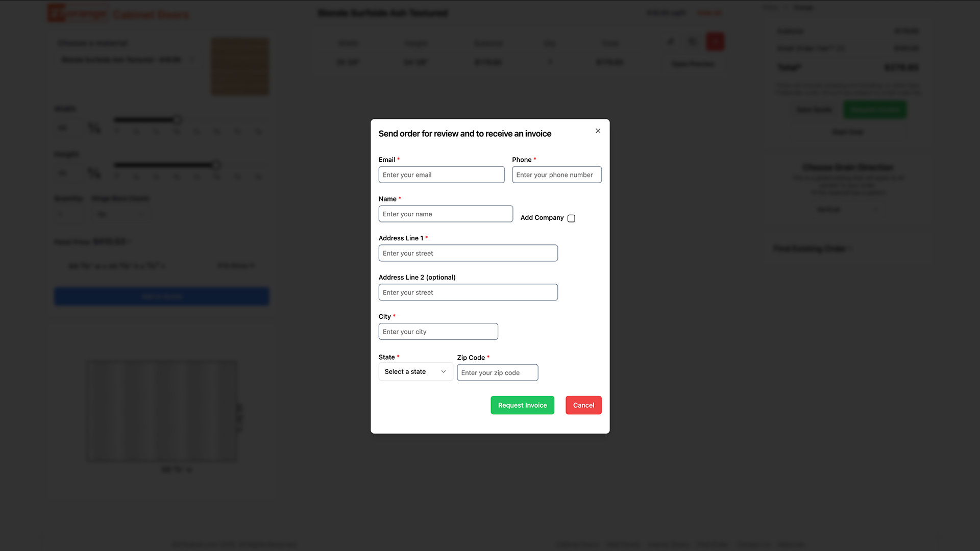Click the copy duplicate icon
Viewport: 980px width, 551px height.
(693, 42)
